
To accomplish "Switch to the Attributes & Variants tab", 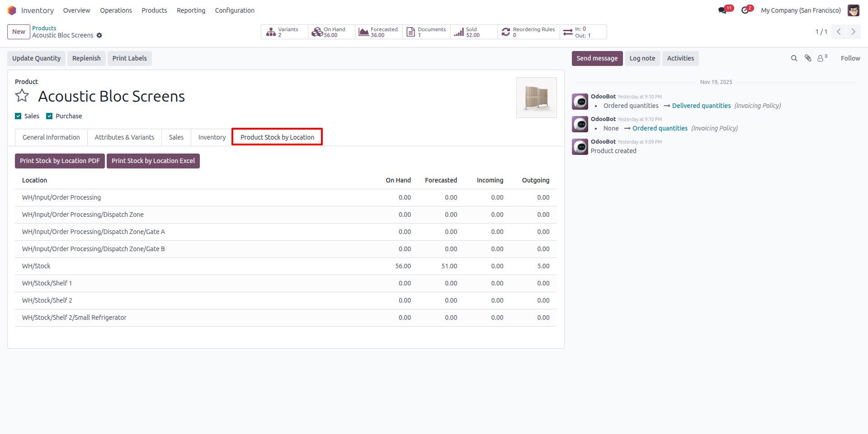I will coord(124,137).
